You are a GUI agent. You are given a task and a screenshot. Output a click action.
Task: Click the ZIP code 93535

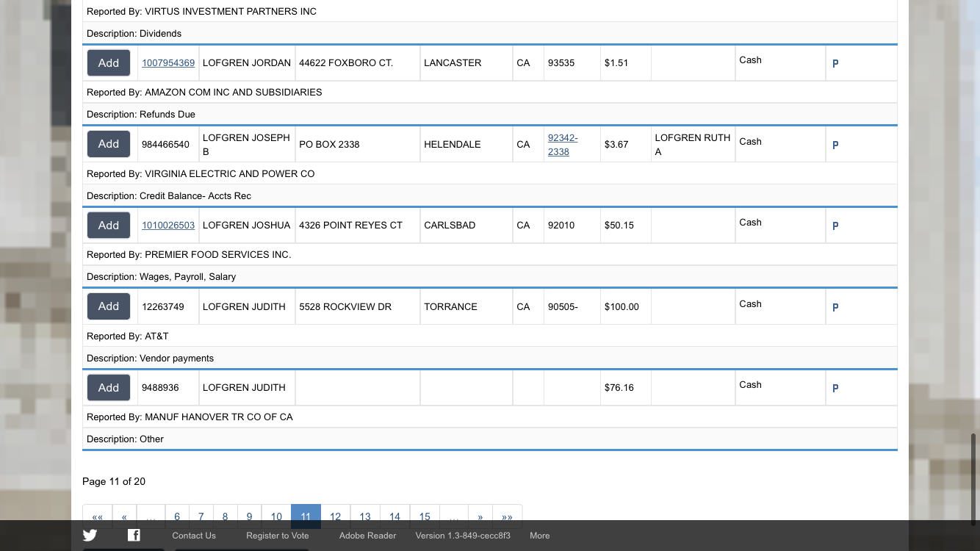click(561, 63)
